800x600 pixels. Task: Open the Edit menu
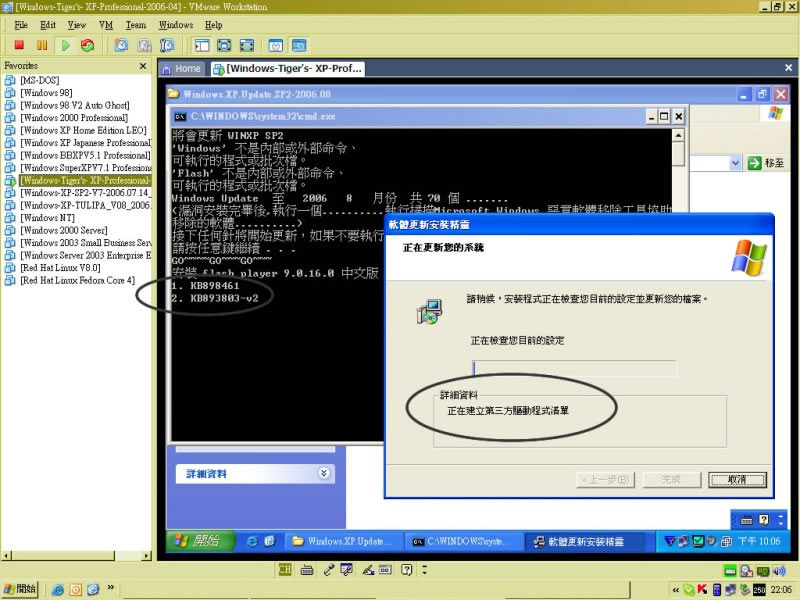tap(48, 25)
